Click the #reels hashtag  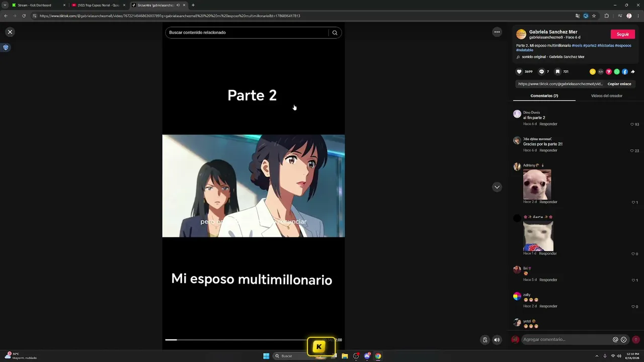(577, 46)
